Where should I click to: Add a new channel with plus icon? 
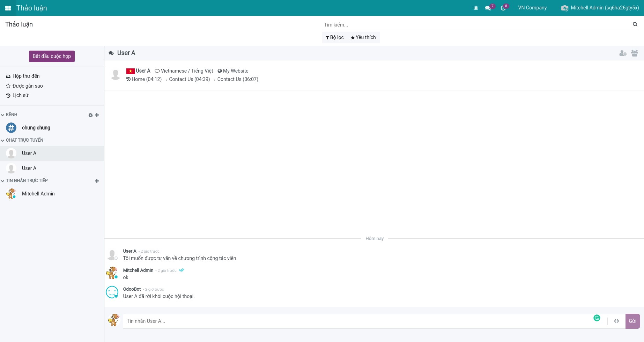click(97, 115)
